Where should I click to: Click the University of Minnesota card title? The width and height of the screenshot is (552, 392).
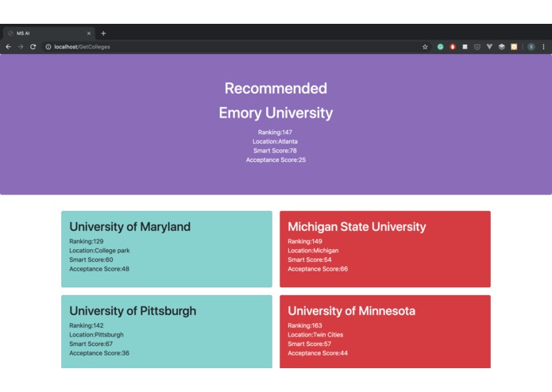coord(351,311)
